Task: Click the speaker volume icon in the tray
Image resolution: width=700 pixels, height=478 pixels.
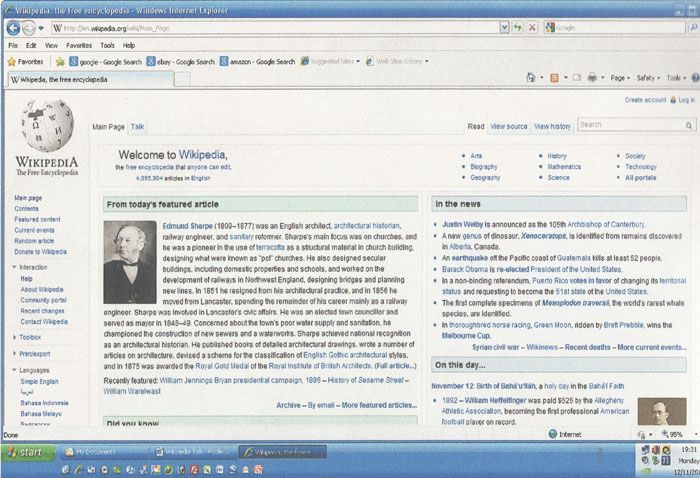Action: coord(655,450)
